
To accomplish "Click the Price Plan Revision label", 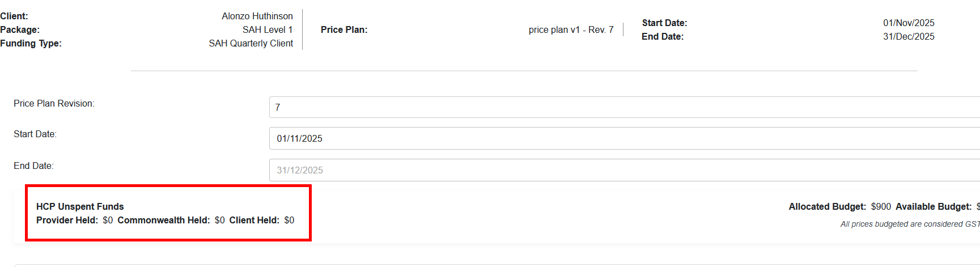I will pos(54,103).
